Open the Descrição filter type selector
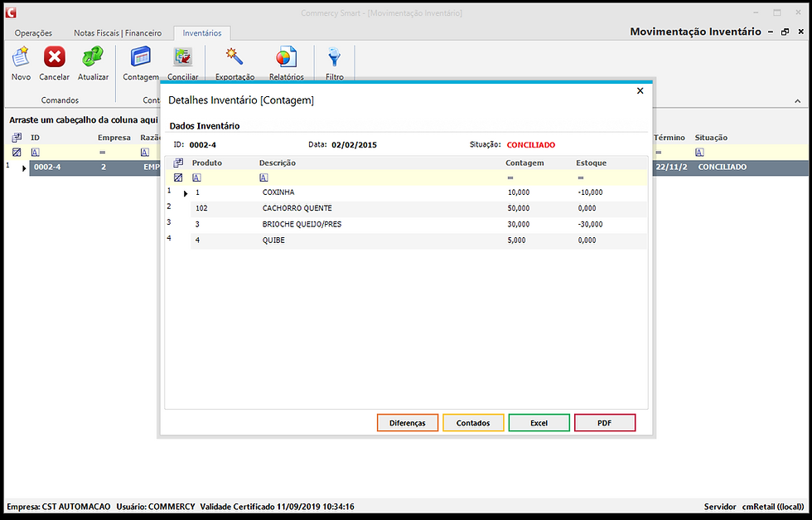812x520 pixels. [263, 177]
